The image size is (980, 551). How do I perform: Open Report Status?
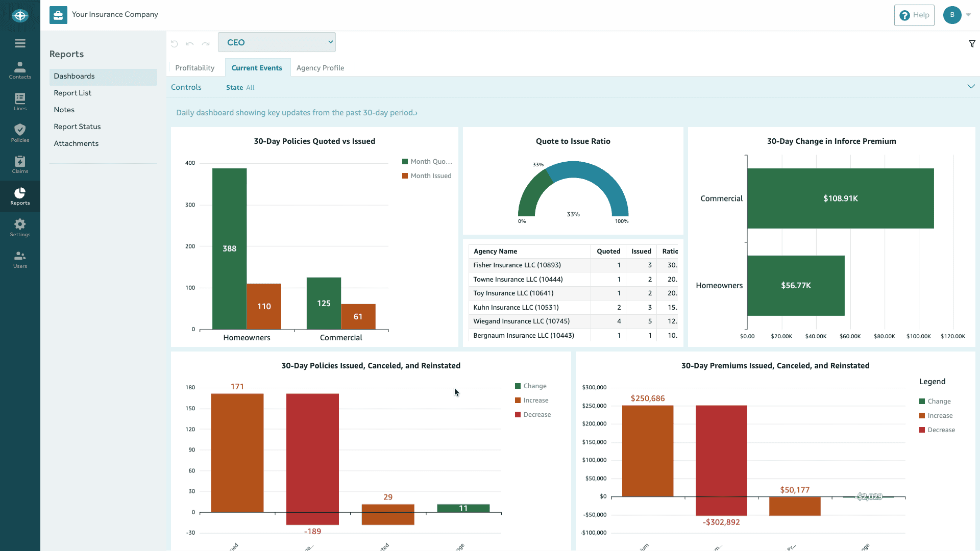tap(77, 127)
